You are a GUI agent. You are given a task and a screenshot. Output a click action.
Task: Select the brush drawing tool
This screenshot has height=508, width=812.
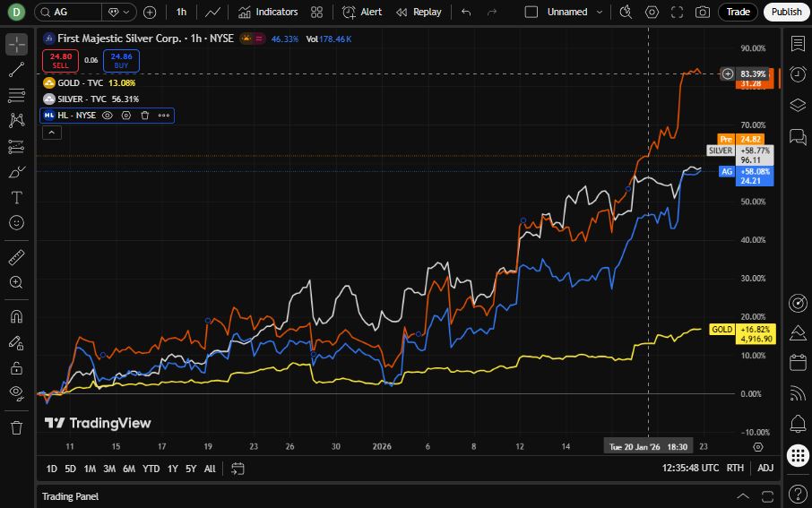tap(16, 172)
